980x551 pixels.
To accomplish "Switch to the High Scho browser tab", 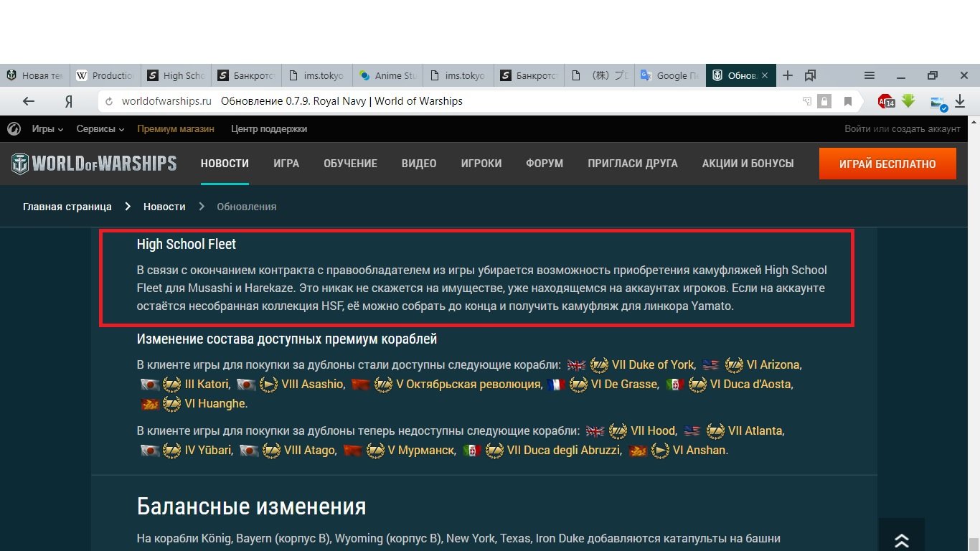I will click(176, 75).
